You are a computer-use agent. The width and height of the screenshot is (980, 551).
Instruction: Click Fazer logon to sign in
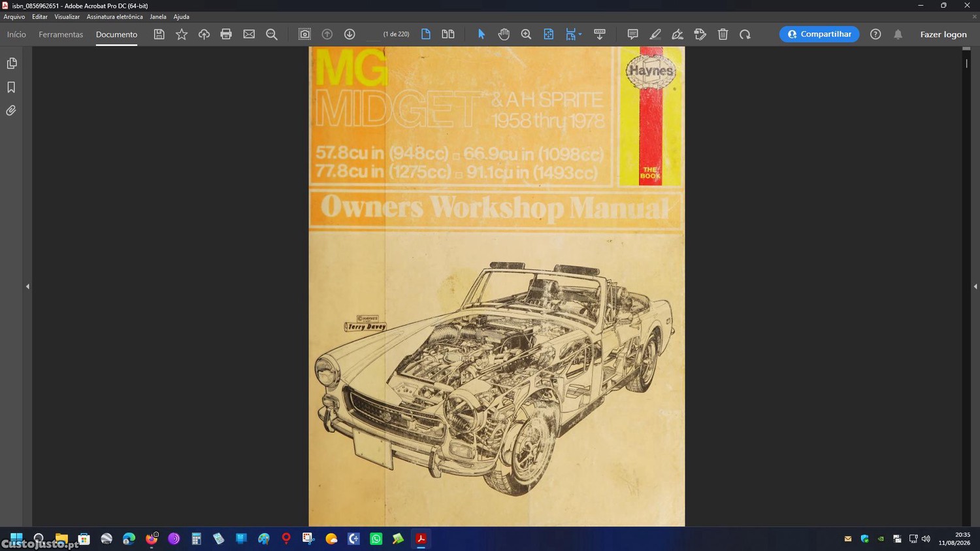tap(943, 34)
